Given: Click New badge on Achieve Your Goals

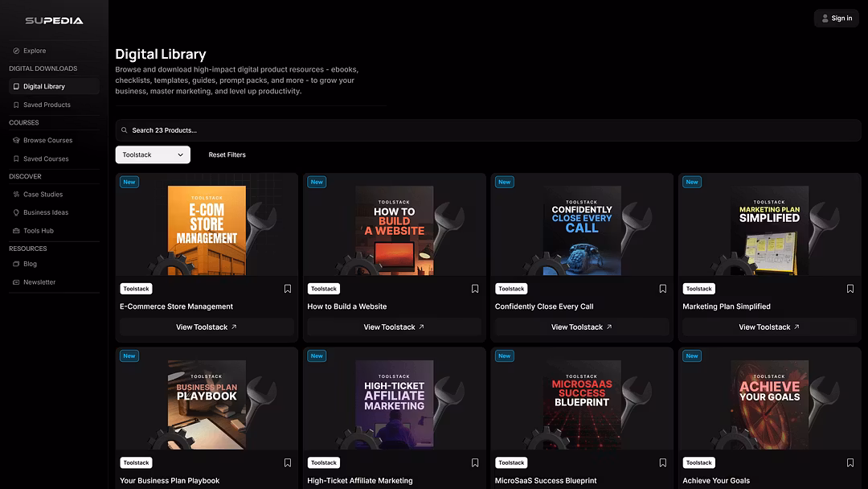Looking at the screenshot, I should pos(692,356).
